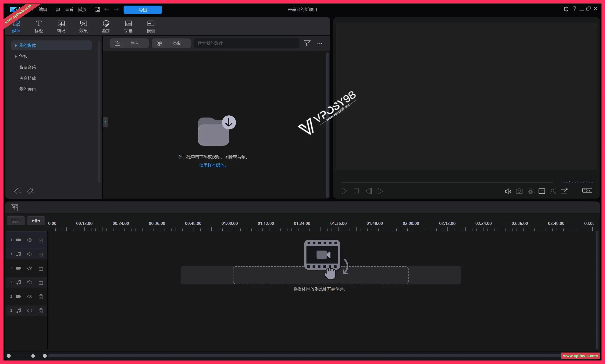The height and width of the screenshot is (364, 605).
Task: Click the save project icon
Action: click(x=97, y=9)
